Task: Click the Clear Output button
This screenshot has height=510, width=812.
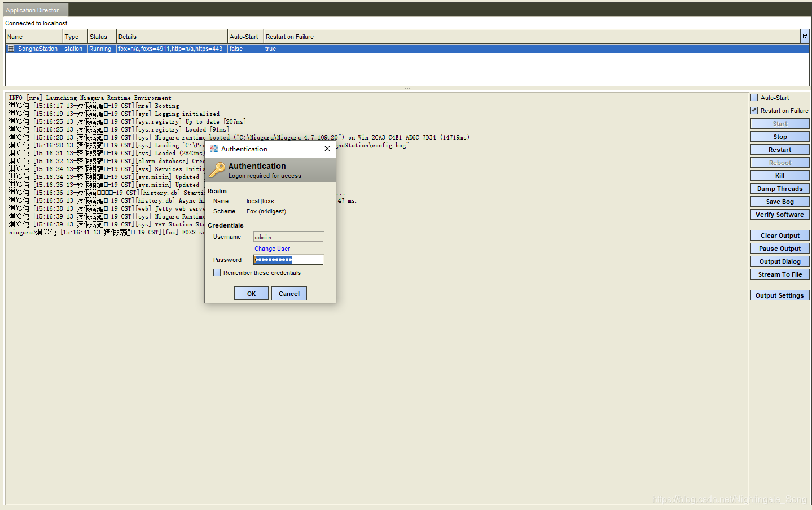Action: tap(780, 236)
